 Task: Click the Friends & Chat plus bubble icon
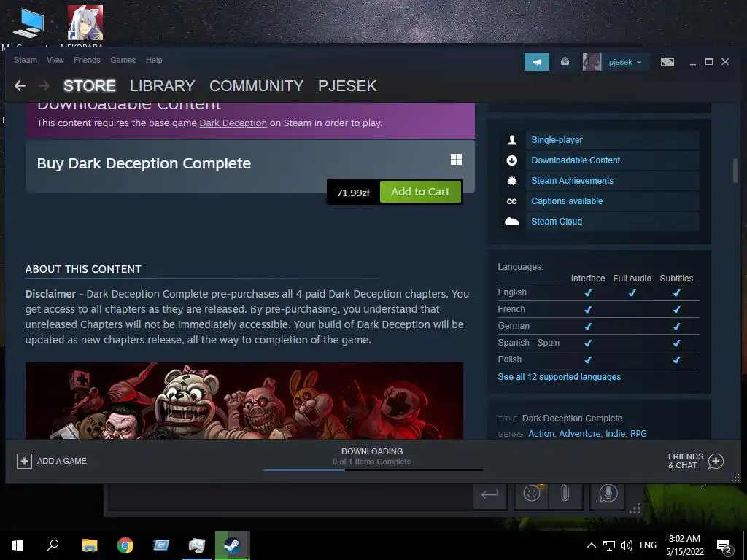pos(716,461)
